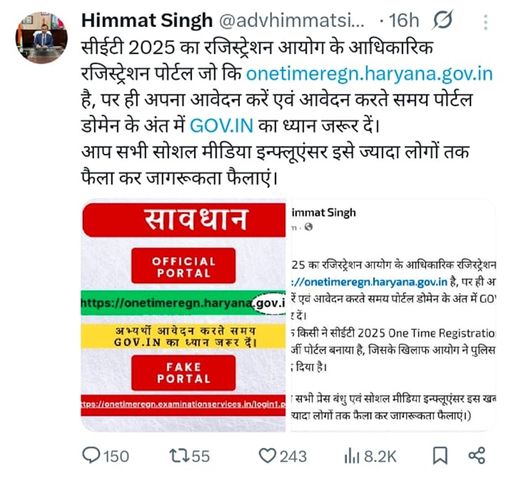512x477 pixels.
Task: Click the 55 reposts count
Action: tap(201, 456)
